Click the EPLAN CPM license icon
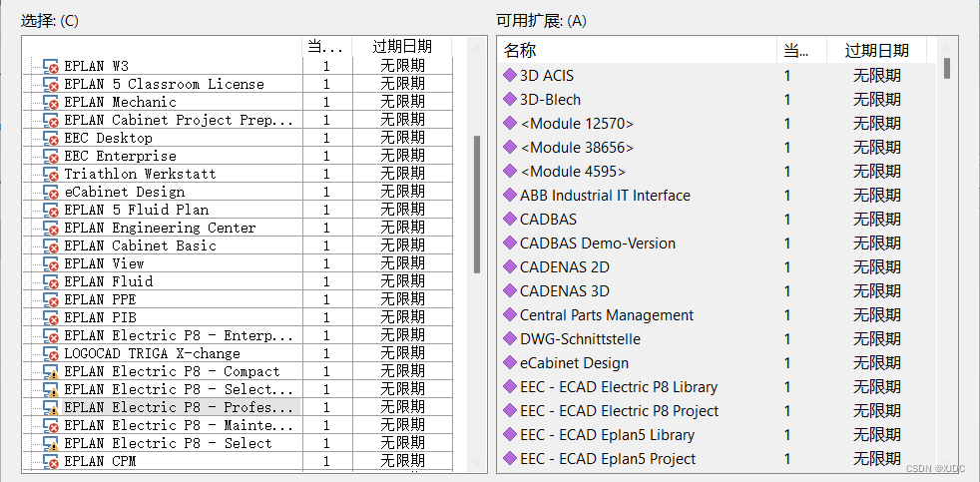This screenshot has height=482, width=980. pyautogui.click(x=51, y=462)
